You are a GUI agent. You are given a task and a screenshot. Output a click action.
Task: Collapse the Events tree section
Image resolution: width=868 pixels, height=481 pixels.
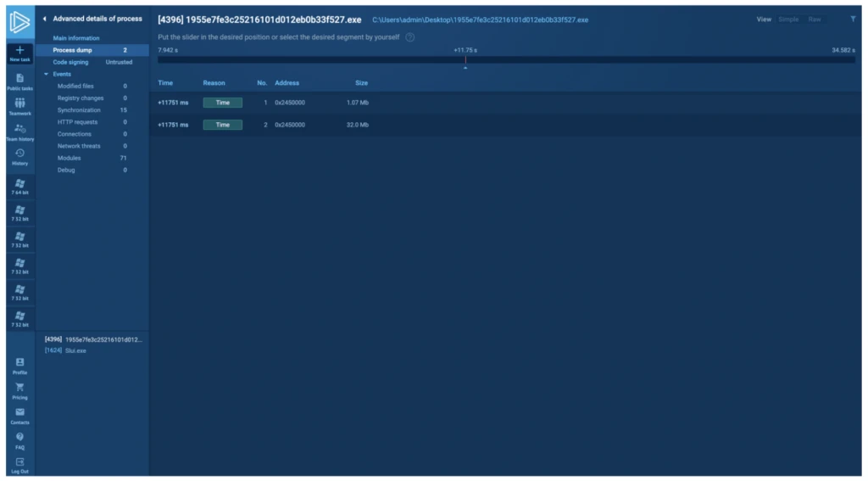pyautogui.click(x=47, y=75)
